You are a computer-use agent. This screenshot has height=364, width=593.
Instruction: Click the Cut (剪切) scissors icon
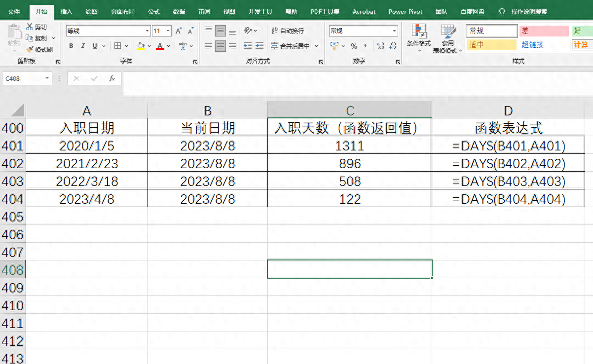tap(30, 27)
